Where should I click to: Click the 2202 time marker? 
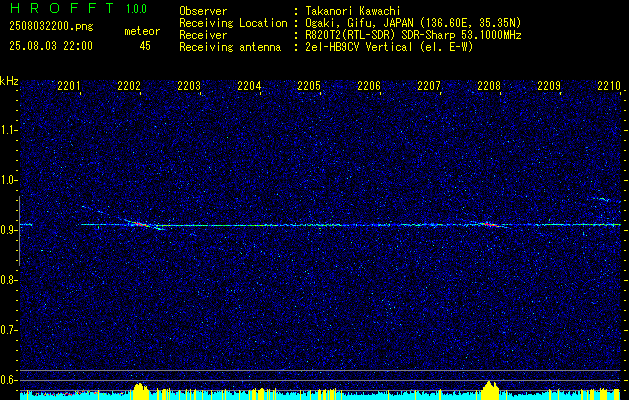129,86
